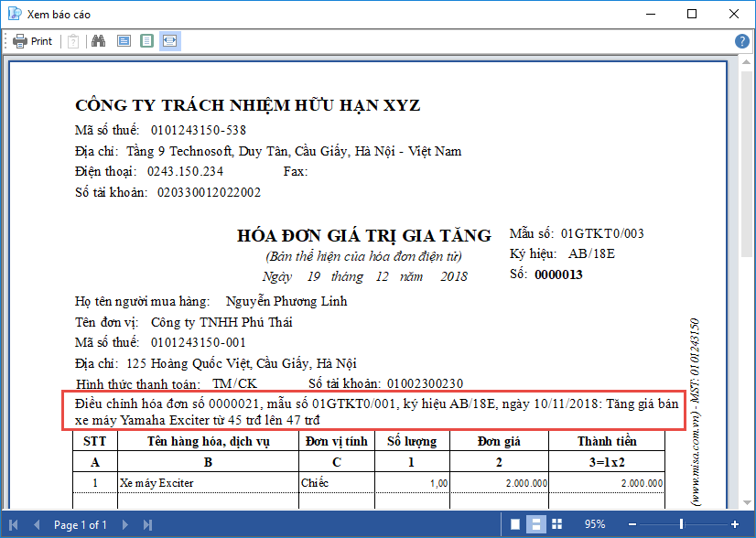This screenshot has height=538, width=756.
Task: Switch to continuous page layout view
Action: (536, 524)
